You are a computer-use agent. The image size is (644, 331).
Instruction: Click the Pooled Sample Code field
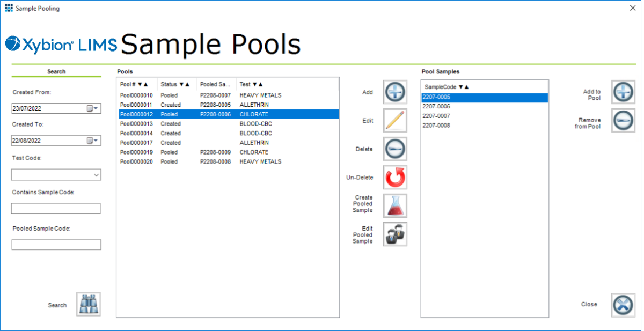56,244
